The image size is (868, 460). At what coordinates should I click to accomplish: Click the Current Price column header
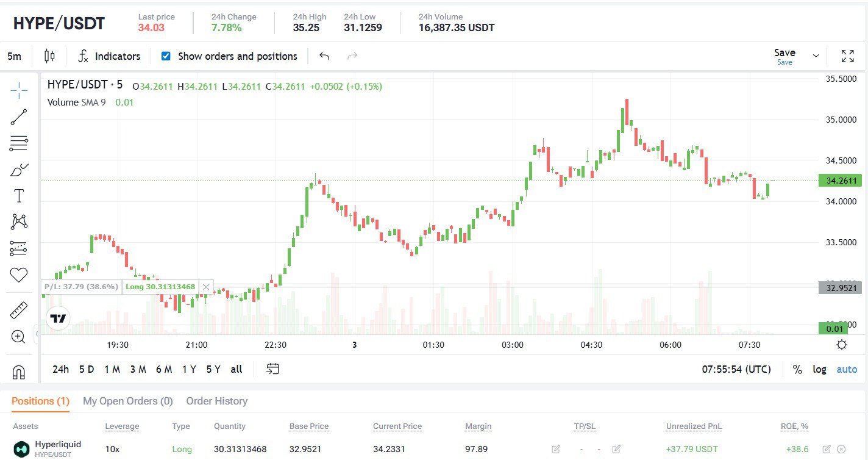point(397,426)
